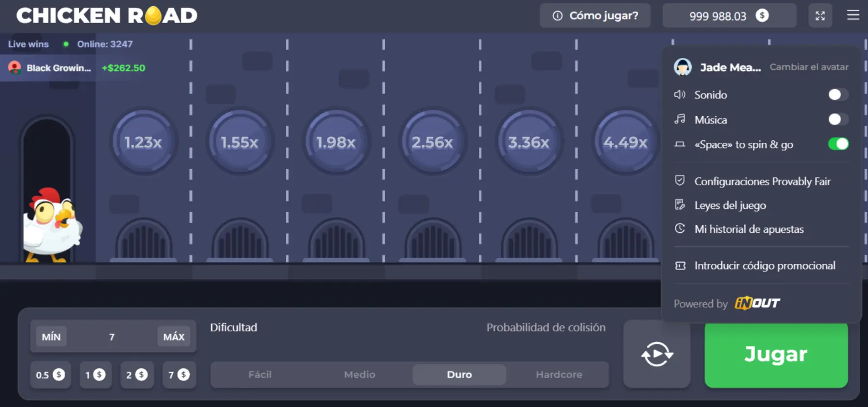Viewport: 868px width, 407px height.
Task: Click the bet amount input field
Action: tap(112, 337)
